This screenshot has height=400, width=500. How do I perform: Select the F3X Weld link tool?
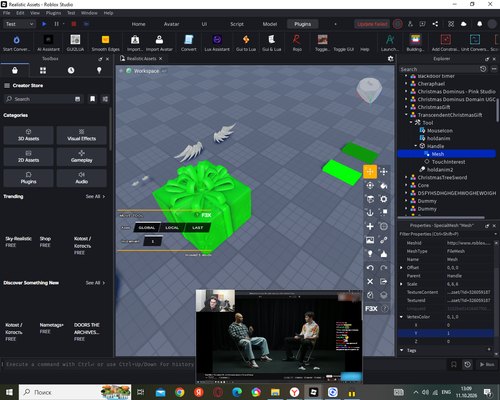tap(384, 240)
